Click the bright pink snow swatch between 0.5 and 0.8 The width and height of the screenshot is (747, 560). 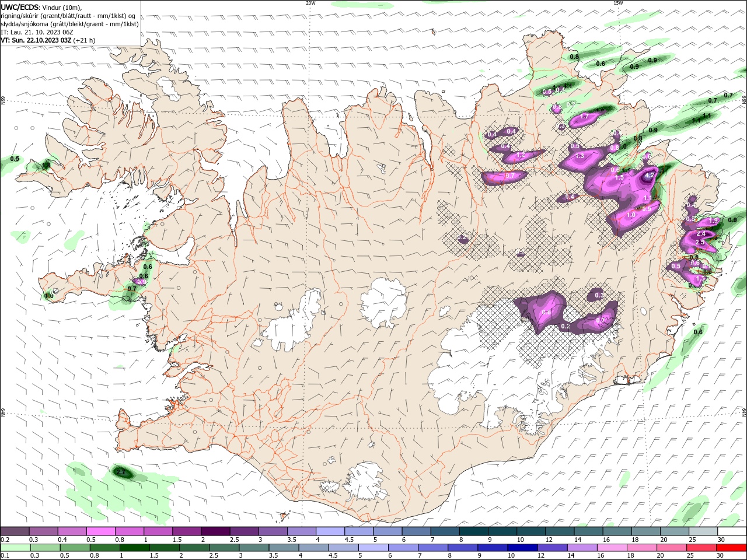[100, 531]
